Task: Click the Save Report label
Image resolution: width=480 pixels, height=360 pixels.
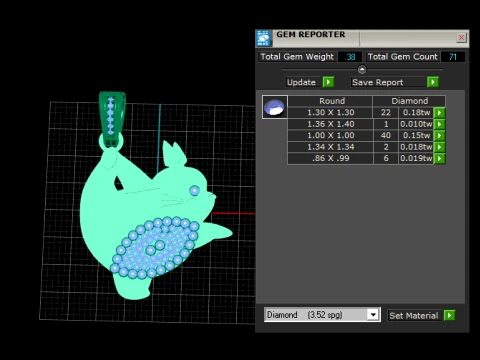Action: tap(378, 82)
